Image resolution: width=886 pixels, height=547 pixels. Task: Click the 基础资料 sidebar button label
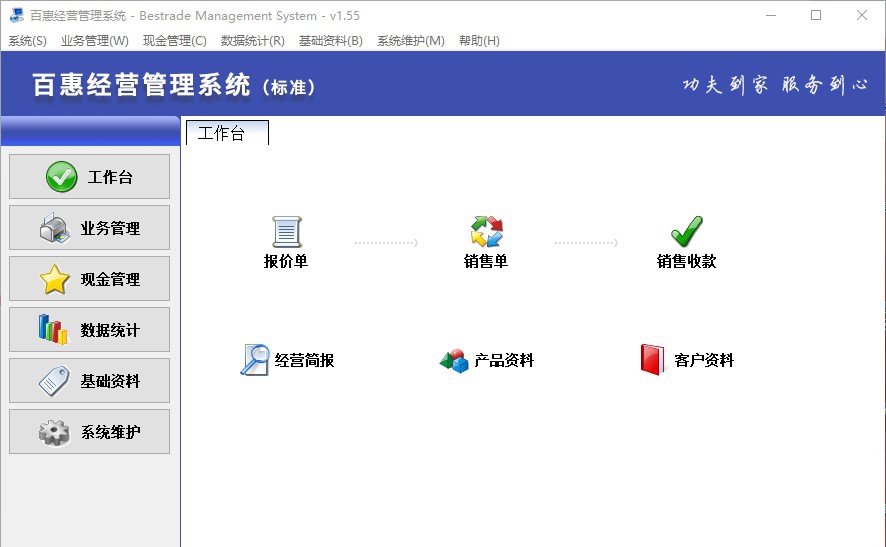(110, 381)
